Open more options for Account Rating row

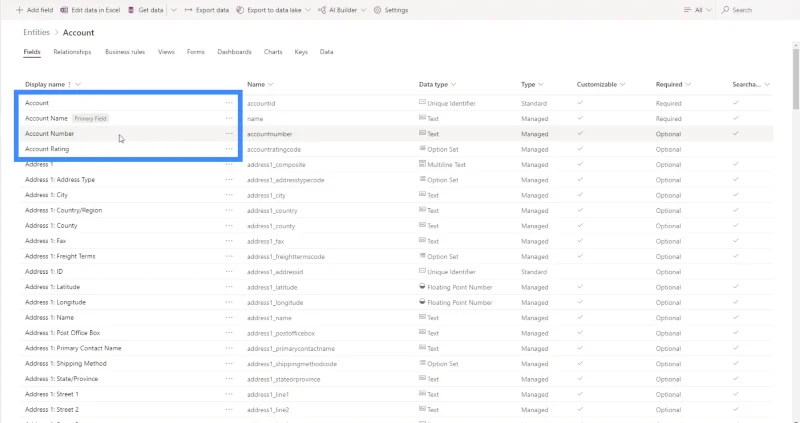click(x=229, y=149)
